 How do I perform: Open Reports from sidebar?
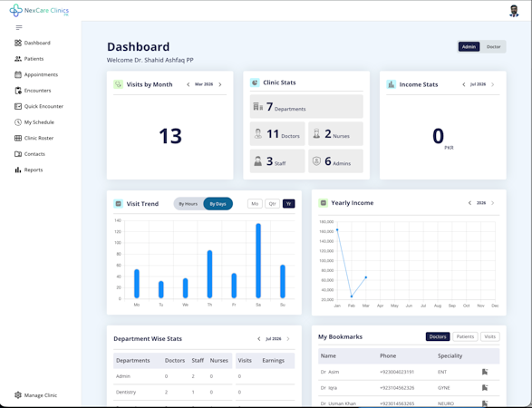pyautogui.click(x=28, y=170)
